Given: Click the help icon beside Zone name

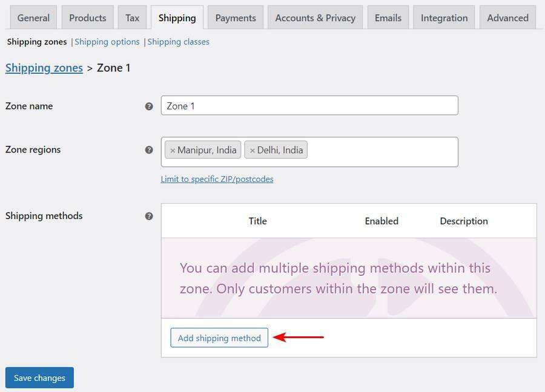Looking at the screenshot, I should coord(149,106).
